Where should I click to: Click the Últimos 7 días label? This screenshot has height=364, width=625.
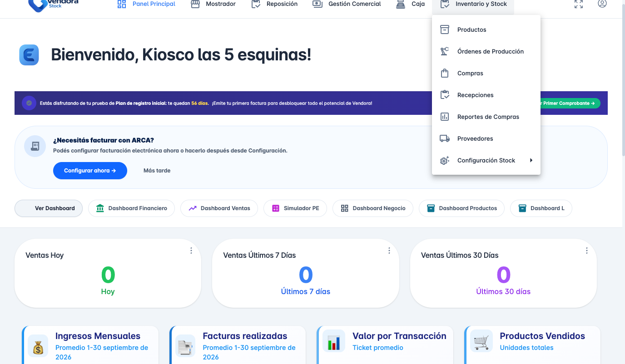tap(306, 291)
